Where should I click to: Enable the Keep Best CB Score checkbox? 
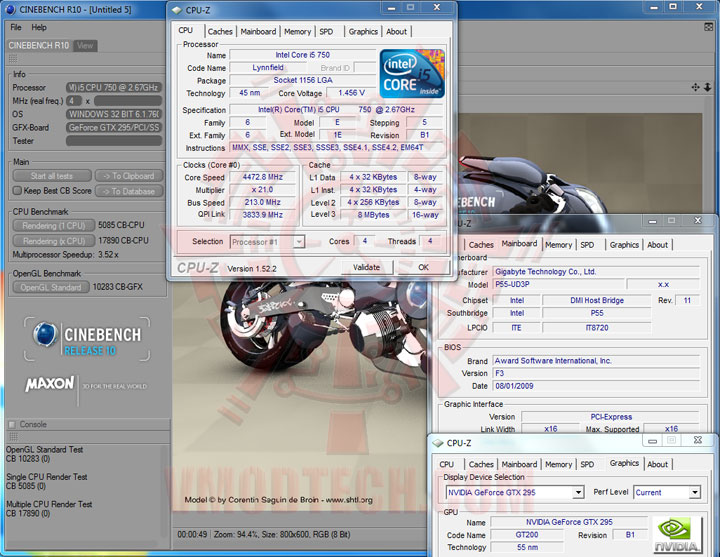[x=16, y=191]
